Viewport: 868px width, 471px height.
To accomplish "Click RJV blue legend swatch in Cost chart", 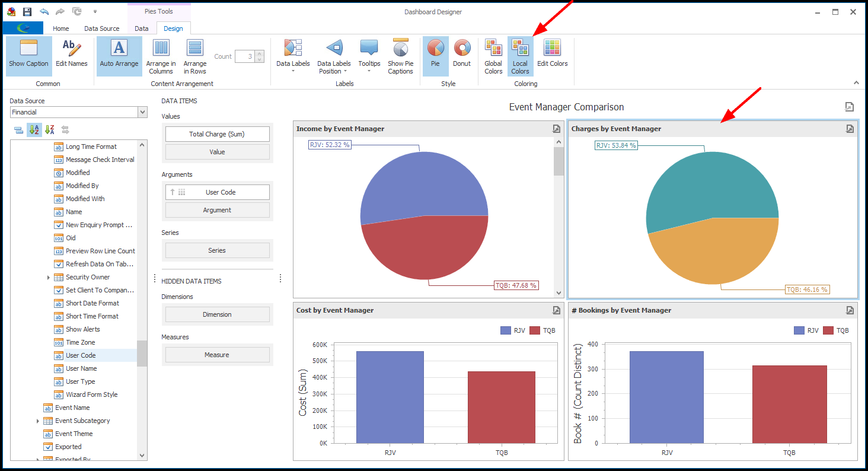I will [x=506, y=330].
